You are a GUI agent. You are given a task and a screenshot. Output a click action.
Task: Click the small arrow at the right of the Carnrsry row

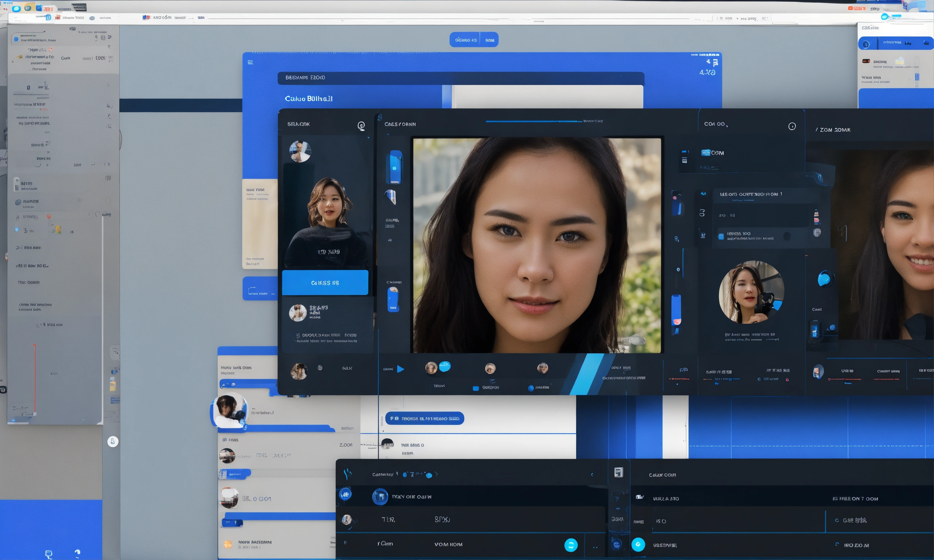pos(592,475)
